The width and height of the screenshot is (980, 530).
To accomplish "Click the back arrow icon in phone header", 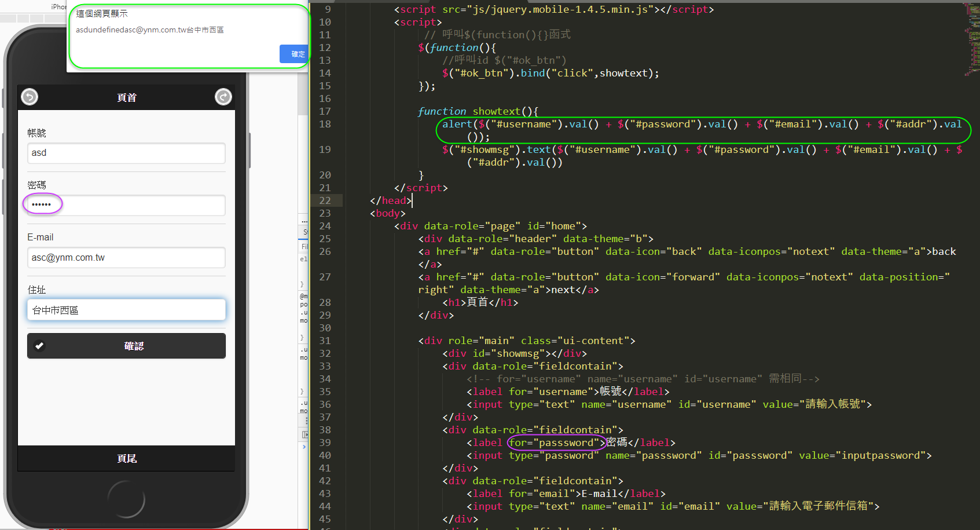I will 30,97.
